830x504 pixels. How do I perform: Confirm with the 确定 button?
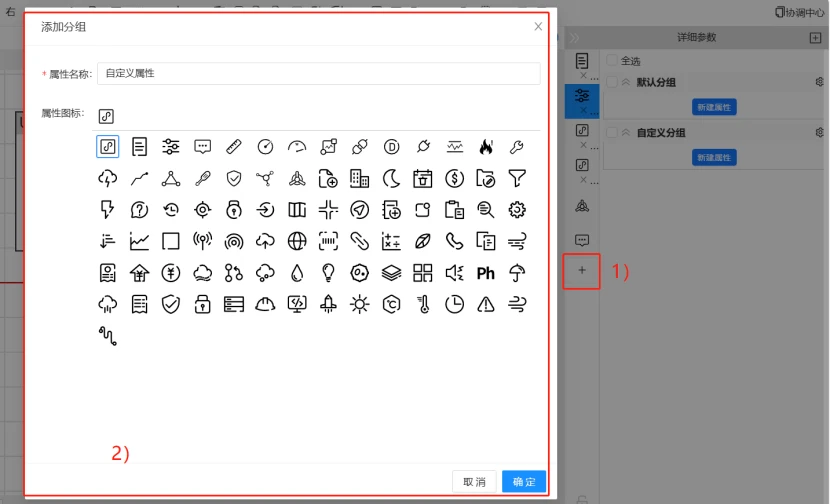pyautogui.click(x=524, y=481)
